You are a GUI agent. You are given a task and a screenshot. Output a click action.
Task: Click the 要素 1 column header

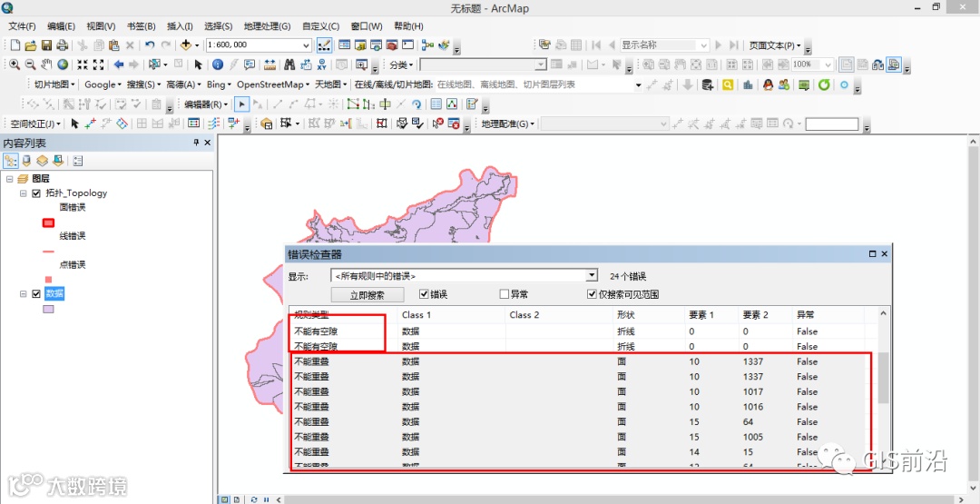click(710, 315)
